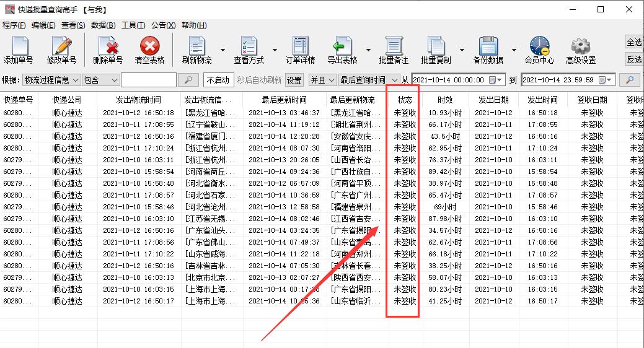Click the 添加单号 toolbar icon
Screen dimensions: 644x348
coord(19,46)
